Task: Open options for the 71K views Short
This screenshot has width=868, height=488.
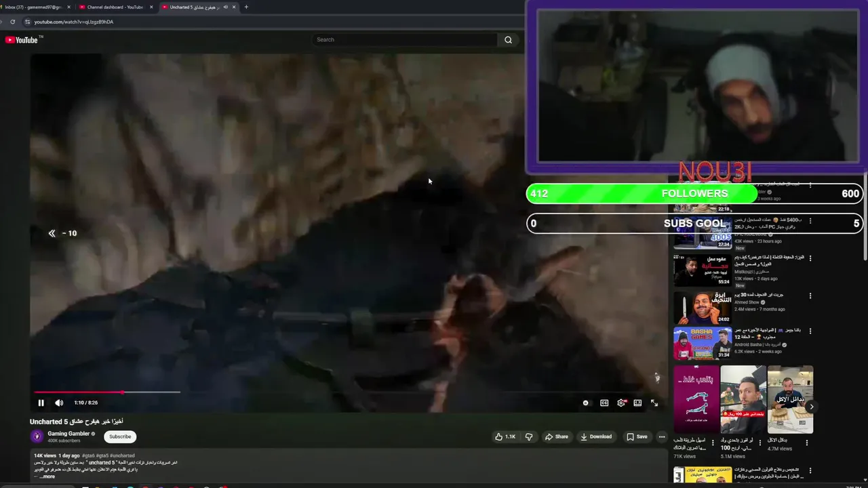Action: [713, 443]
